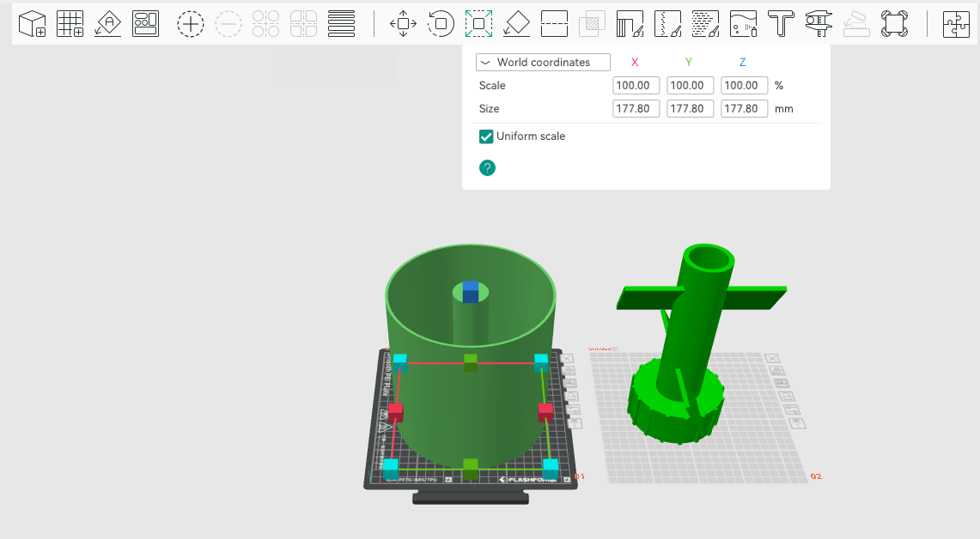Open the Support painting tool

tap(630, 24)
